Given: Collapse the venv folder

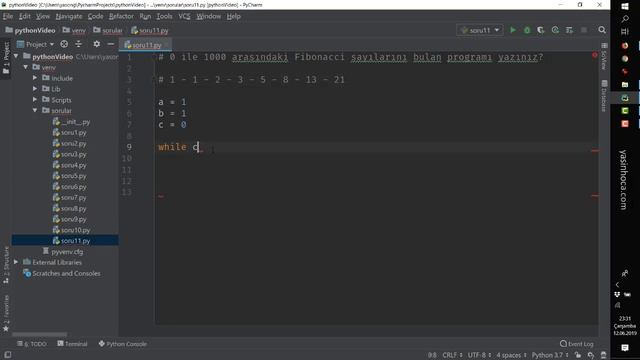Looking at the screenshot, I should (26, 67).
